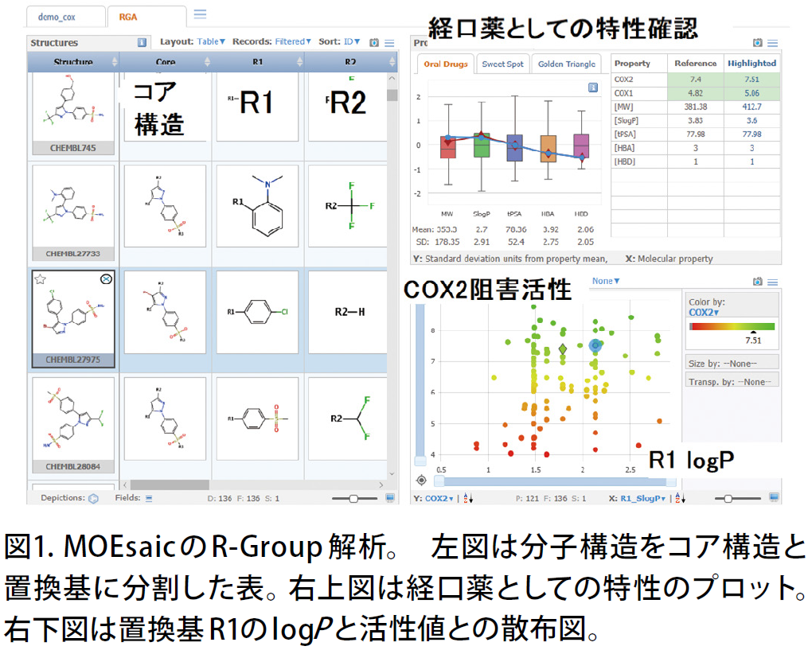
Task: Switch to the Sweet Spot tab
Action: (x=502, y=64)
